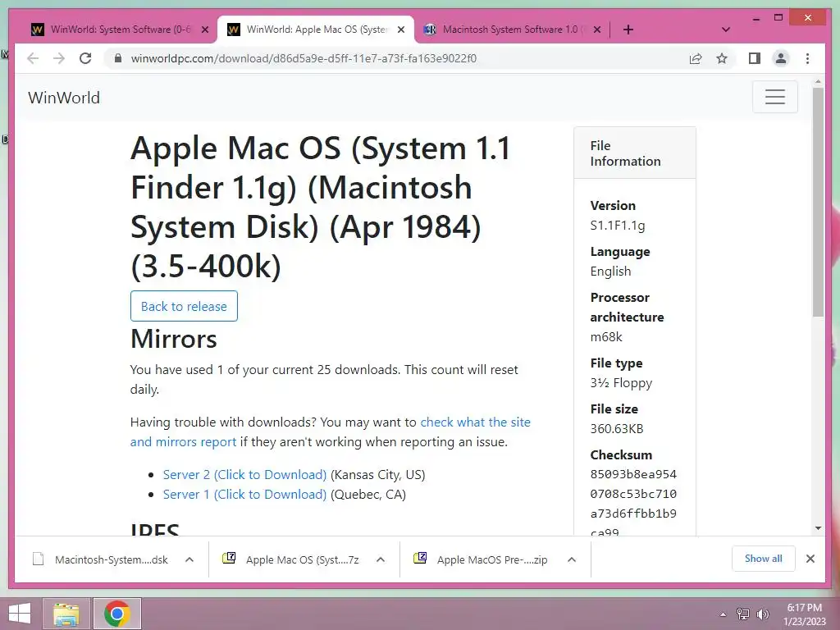Viewport: 840px width, 630px height.
Task: Click the m68k architecture value
Action: point(606,337)
